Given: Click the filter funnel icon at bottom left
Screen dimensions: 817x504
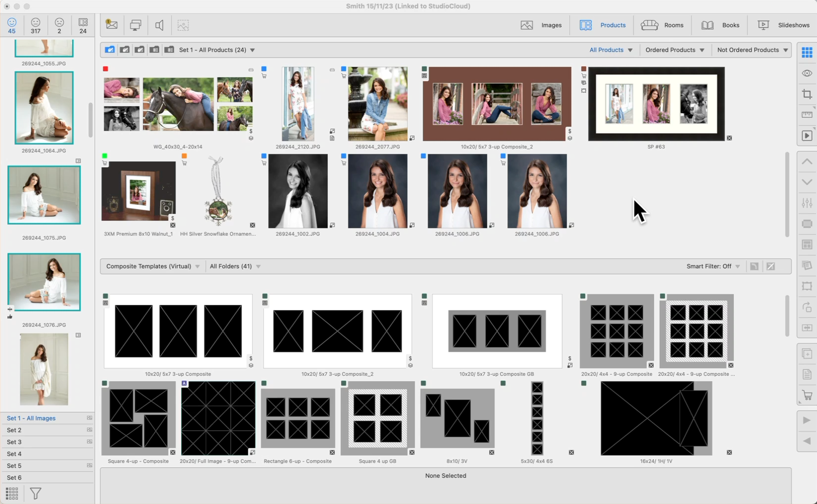Looking at the screenshot, I should tap(36, 493).
